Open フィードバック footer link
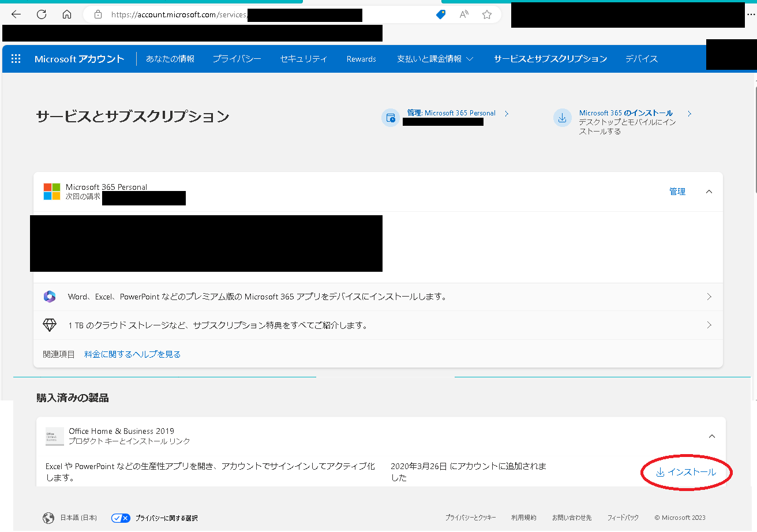Screen dimensions: 757x532 (623, 518)
